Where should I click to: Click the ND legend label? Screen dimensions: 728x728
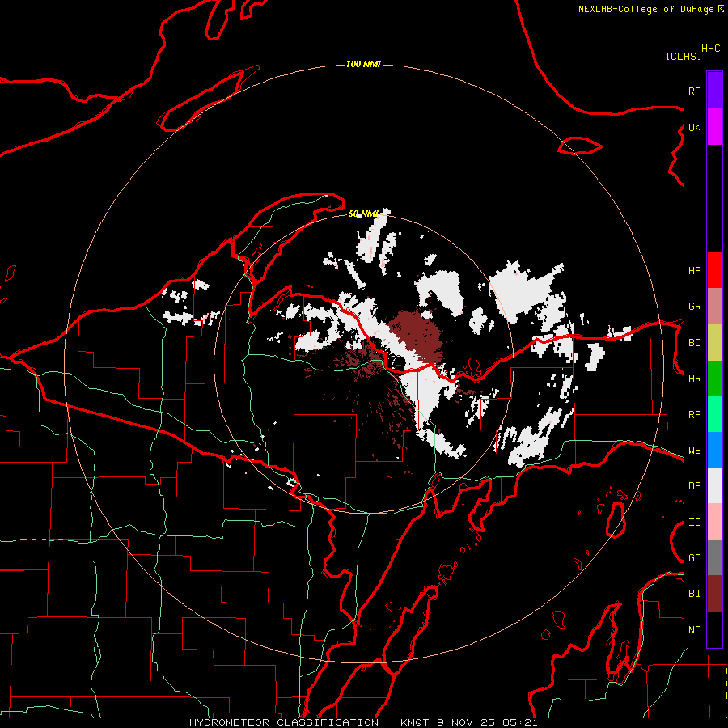(694, 630)
